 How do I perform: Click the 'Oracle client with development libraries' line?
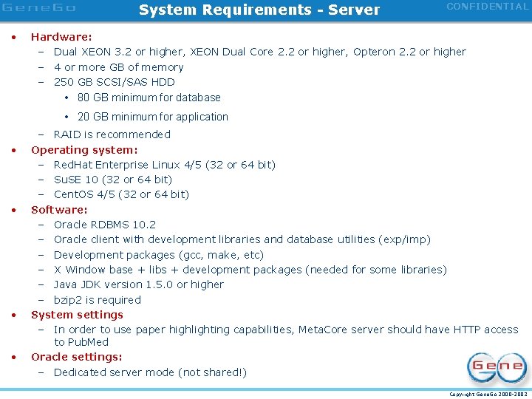[x=242, y=239]
